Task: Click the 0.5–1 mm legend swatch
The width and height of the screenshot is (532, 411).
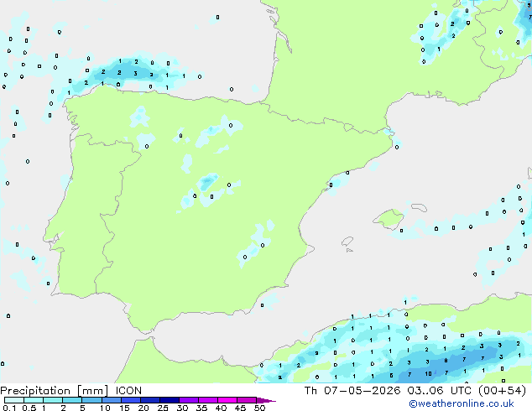Action: 34,400
